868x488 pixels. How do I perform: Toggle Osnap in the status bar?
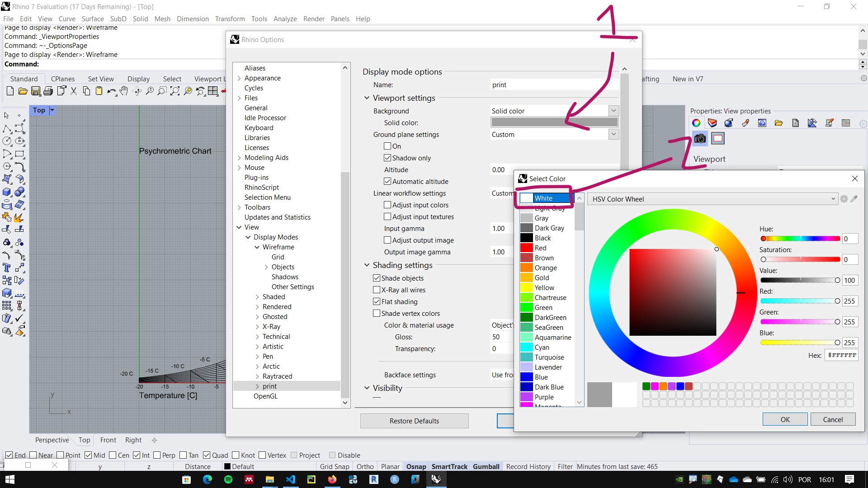(x=416, y=467)
